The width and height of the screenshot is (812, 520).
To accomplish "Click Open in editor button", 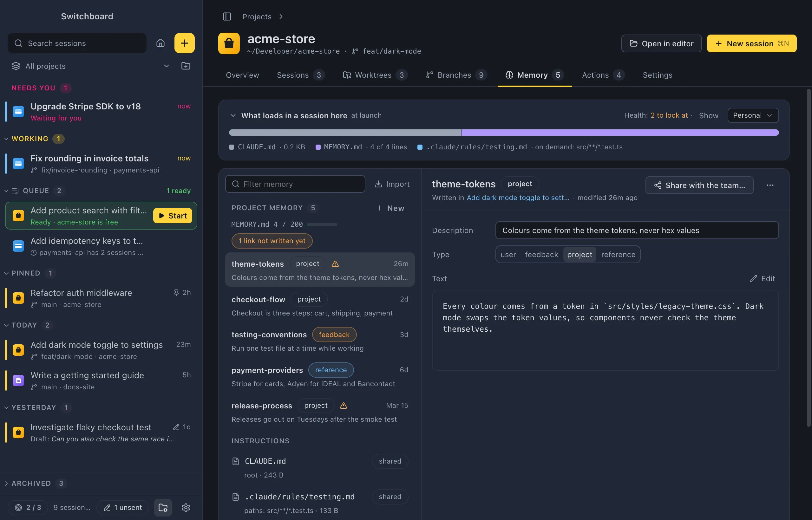I will point(661,43).
